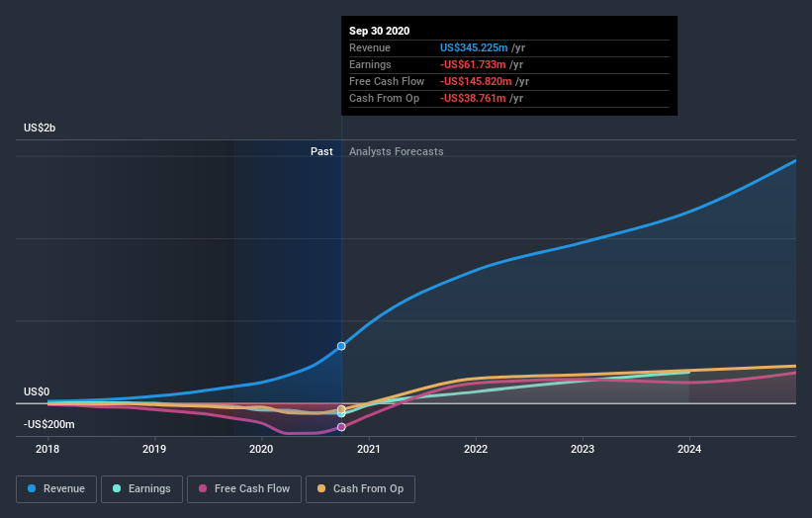Click the US$0 y-axis label
The height and width of the screenshot is (518, 812).
37,391
